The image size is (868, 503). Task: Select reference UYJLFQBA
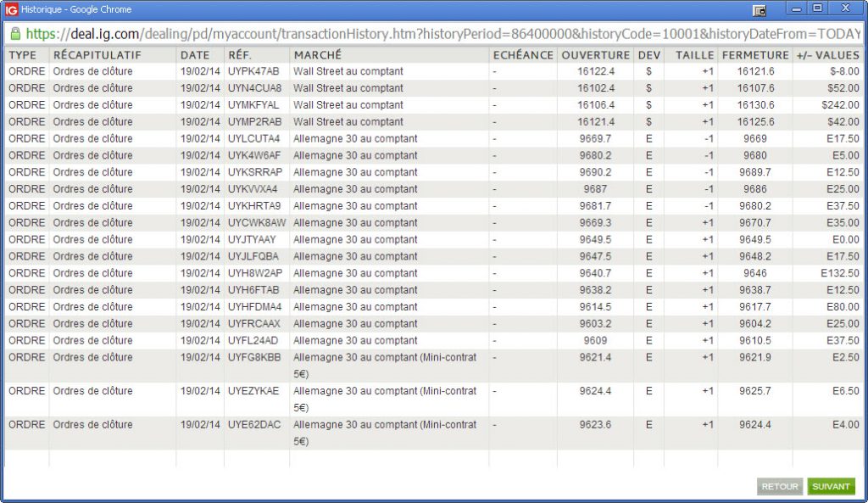coord(253,256)
